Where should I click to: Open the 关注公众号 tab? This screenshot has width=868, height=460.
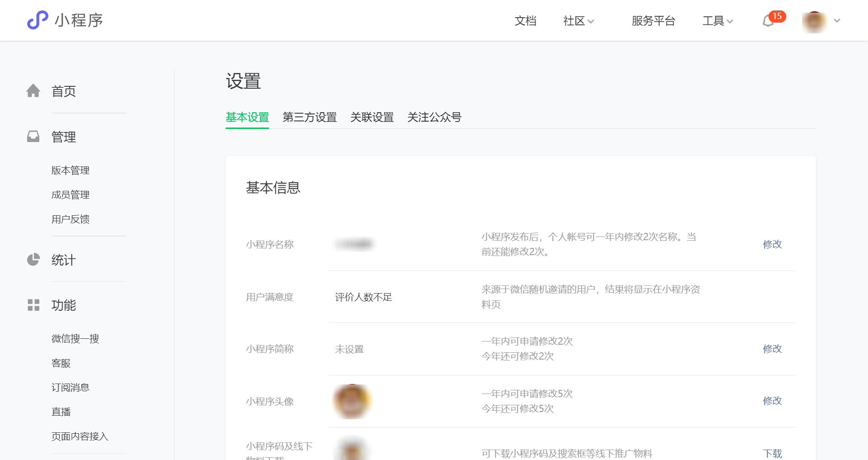pos(434,118)
